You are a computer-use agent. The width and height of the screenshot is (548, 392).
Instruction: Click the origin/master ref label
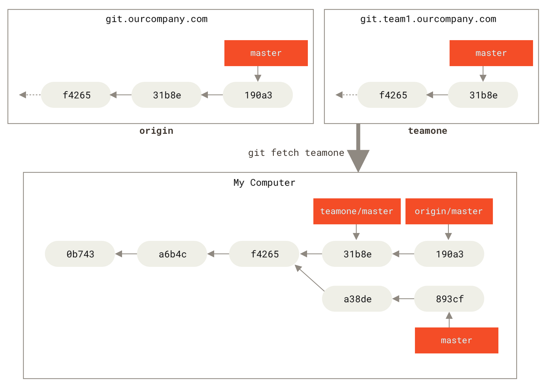(445, 204)
